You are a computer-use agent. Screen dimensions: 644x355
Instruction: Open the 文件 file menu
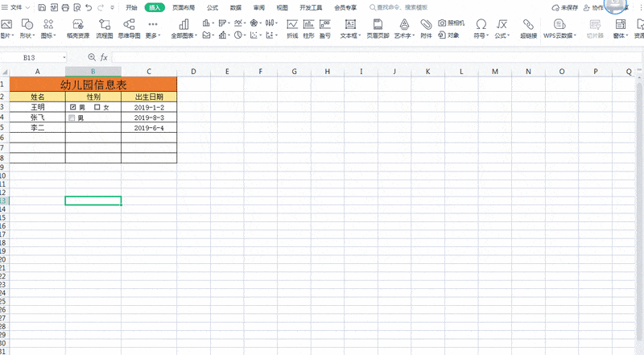point(15,7)
